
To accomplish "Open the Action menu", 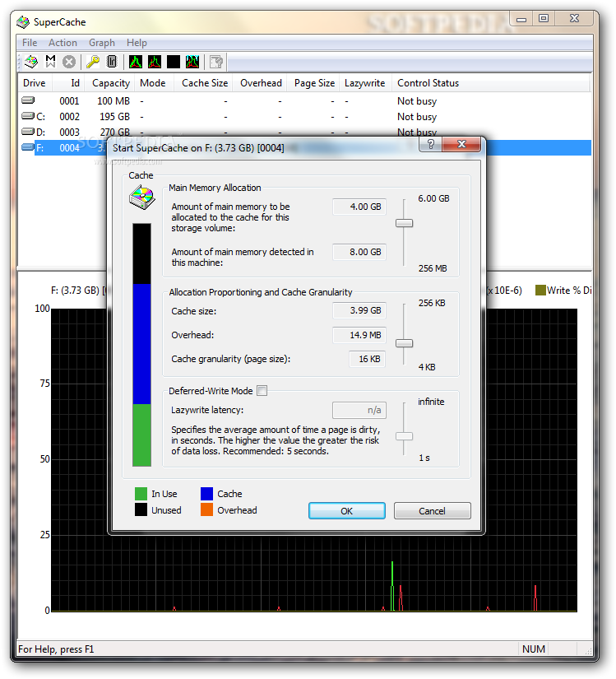I will [63, 43].
